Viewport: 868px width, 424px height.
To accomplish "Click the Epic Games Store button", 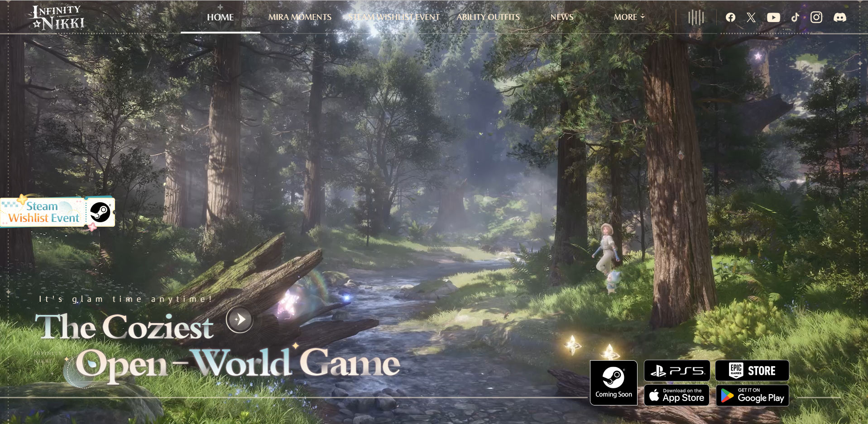I will pyautogui.click(x=752, y=371).
